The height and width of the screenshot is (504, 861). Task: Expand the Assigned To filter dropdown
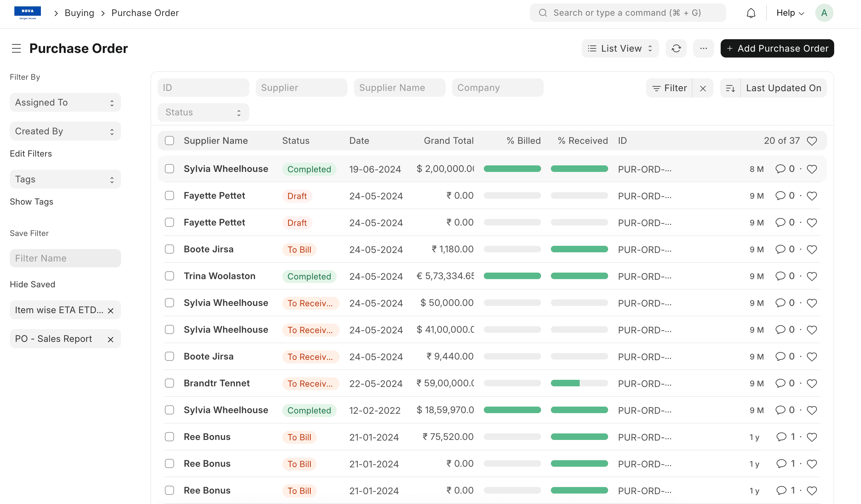65,102
